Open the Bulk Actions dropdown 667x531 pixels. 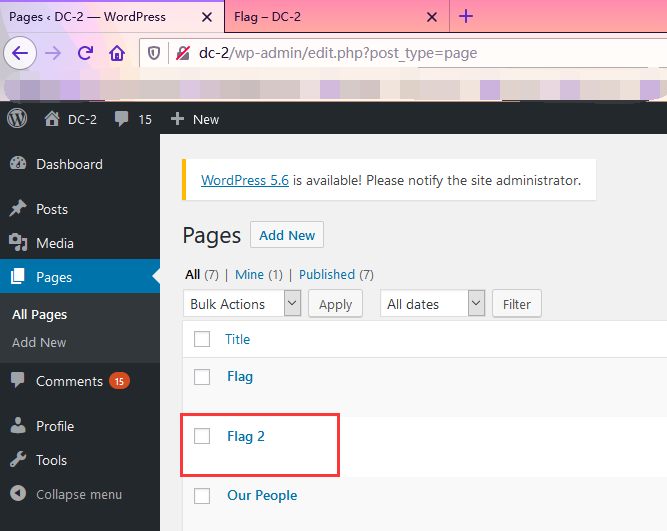[243, 304]
